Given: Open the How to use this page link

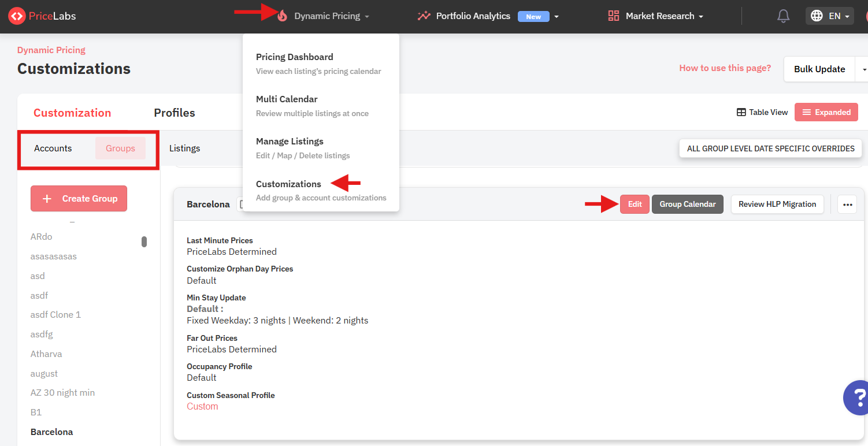Looking at the screenshot, I should (725, 68).
